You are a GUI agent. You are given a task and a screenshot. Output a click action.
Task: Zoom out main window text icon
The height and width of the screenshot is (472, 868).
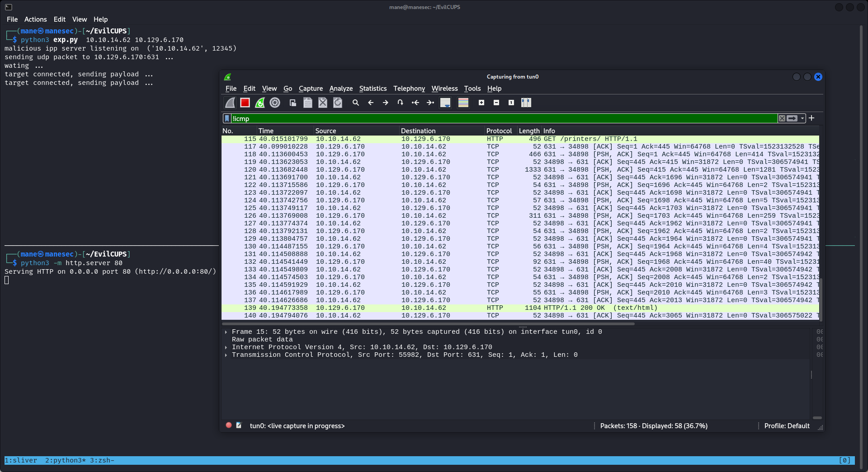pyautogui.click(x=496, y=103)
